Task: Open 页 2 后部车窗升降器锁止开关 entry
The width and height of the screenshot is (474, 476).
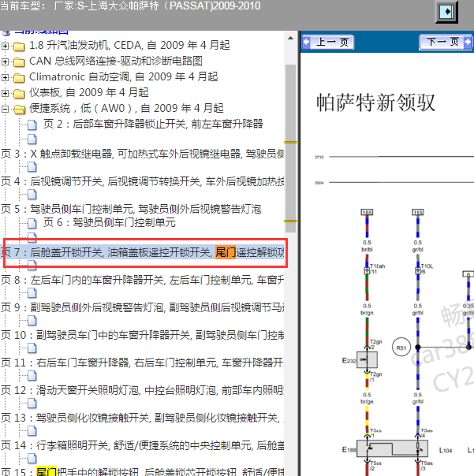Action: click(153, 124)
